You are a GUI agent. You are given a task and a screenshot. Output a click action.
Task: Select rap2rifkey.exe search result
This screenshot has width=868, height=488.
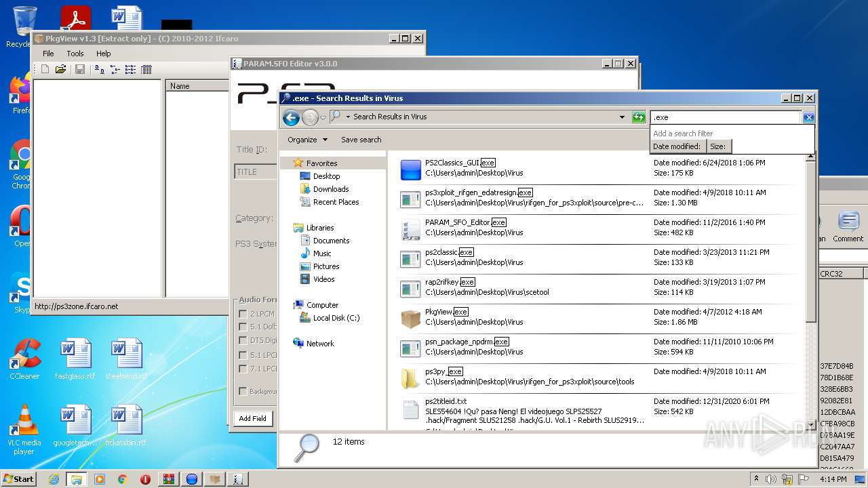click(x=597, y=289)
